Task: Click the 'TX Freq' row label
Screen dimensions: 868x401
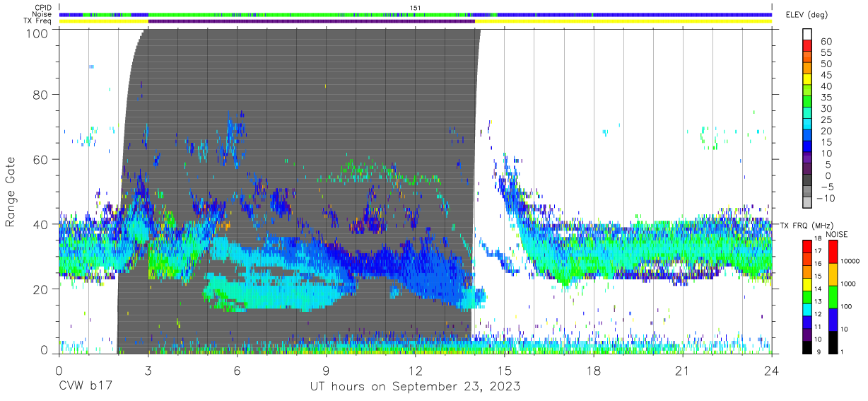Action: tap(39, 21)
